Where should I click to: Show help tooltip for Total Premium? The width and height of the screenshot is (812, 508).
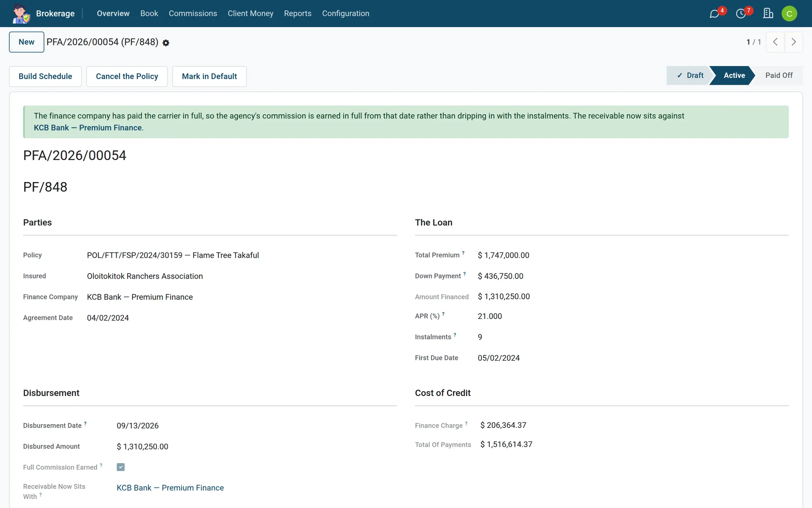(464, 253)
